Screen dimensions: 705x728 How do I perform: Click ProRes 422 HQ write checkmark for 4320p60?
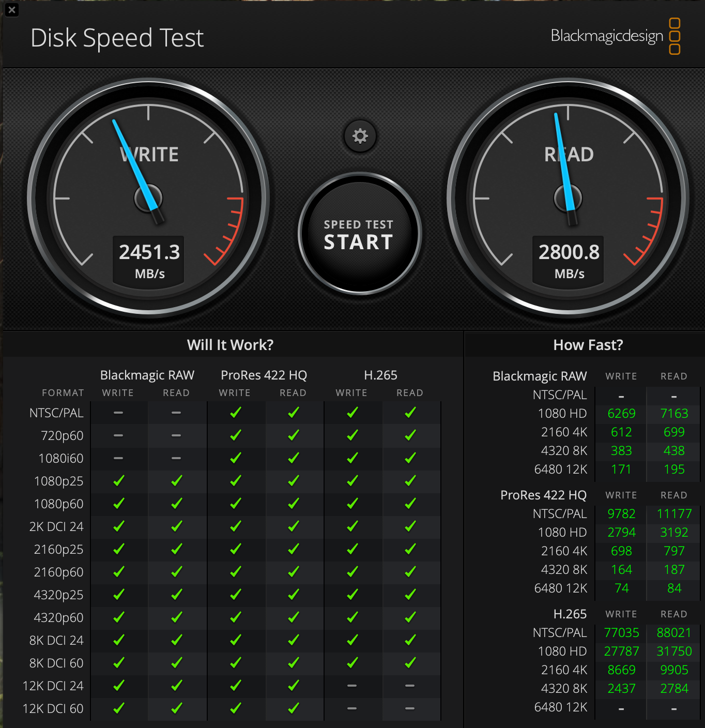tap(236, 617)
